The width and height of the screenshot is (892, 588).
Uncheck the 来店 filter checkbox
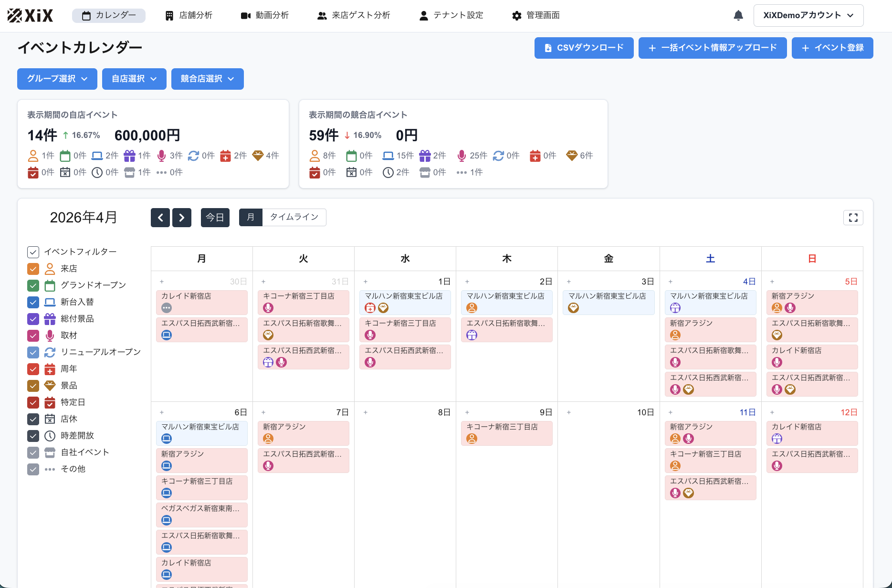(x=33, y=269)
